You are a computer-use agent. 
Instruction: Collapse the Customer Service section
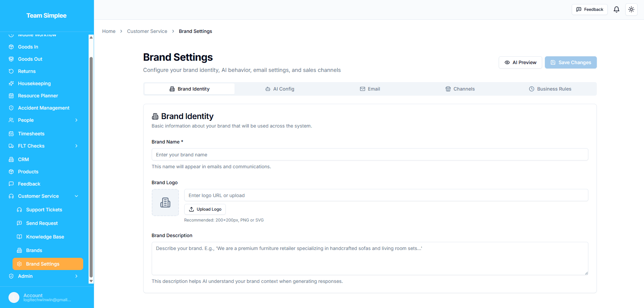point(76,196)
